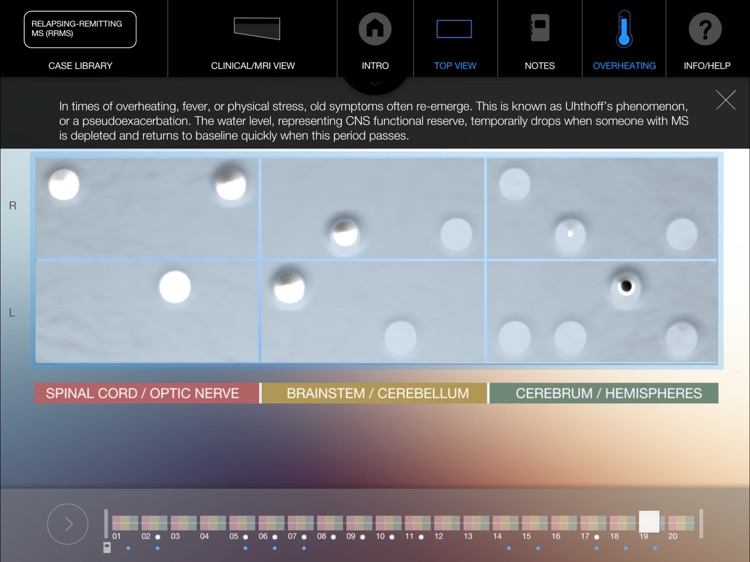The height and width of the screenshot is (562, 750).
Task: Collapse the header with the small chevron
Action: tap(375, 83)
